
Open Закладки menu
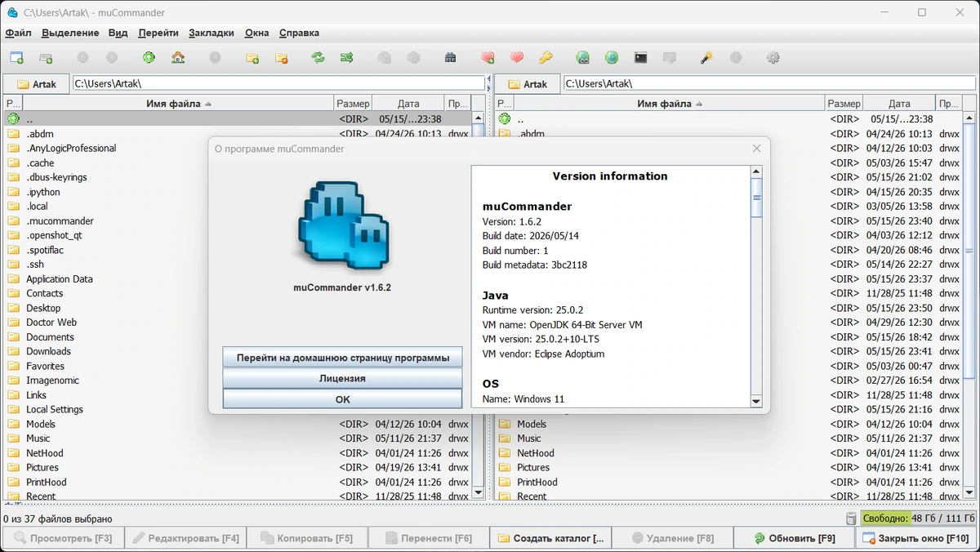[212, 33]
